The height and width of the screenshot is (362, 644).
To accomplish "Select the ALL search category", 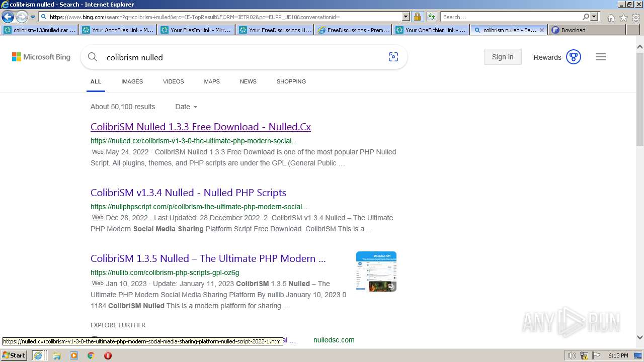I will pos(96,81).
